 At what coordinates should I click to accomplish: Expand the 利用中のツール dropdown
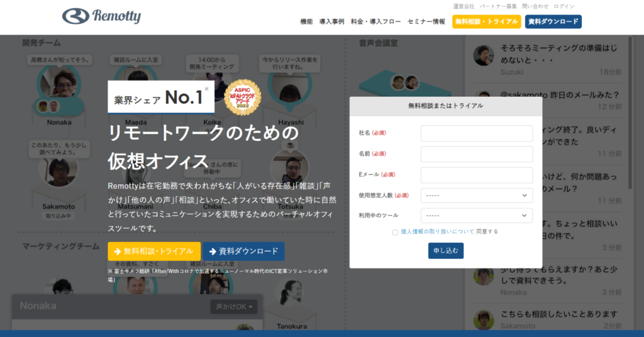tap(477, 215)
